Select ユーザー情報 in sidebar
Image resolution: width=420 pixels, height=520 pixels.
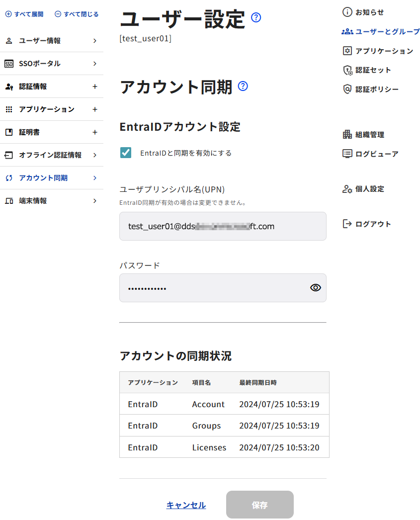click(40, 41)
